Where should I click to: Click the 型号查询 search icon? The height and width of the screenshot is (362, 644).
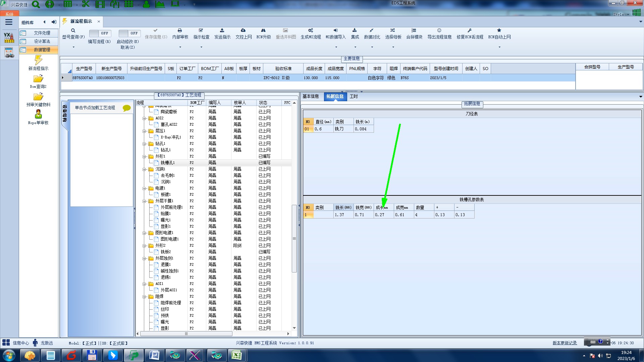[73, 31]
